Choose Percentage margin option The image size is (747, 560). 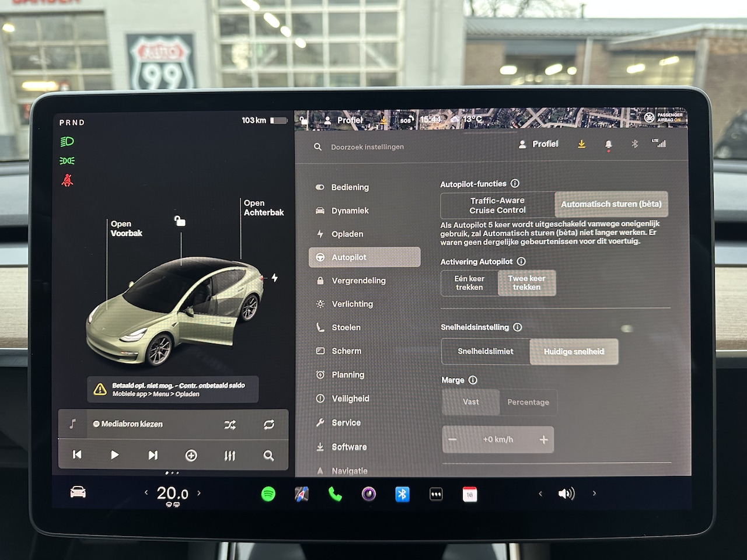[x=528, y=402]
